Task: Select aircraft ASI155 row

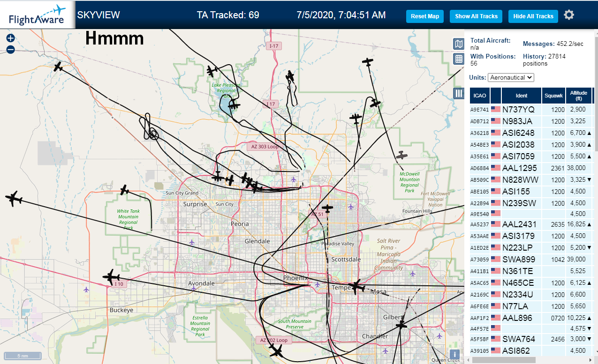Action: [x=532, y=192]
